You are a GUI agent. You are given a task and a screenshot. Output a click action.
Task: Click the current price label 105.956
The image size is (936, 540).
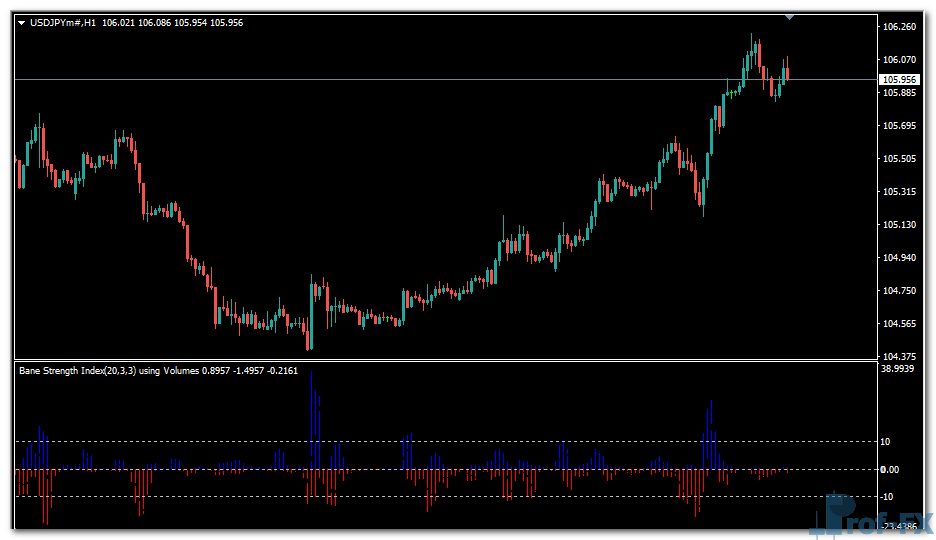898,79
